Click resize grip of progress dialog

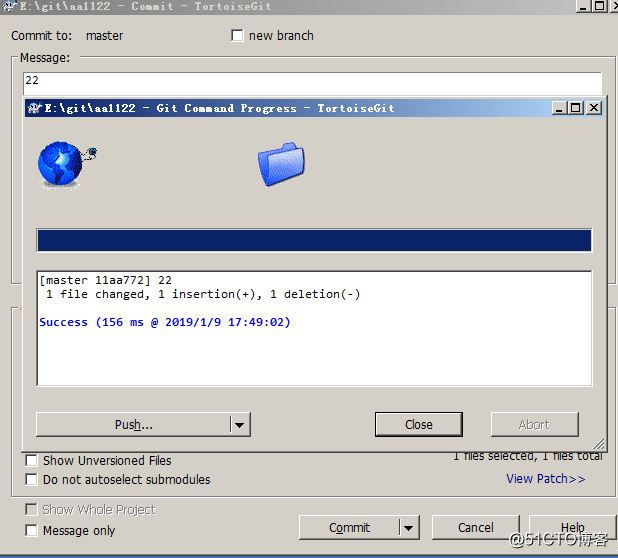(x=599, y=444)
